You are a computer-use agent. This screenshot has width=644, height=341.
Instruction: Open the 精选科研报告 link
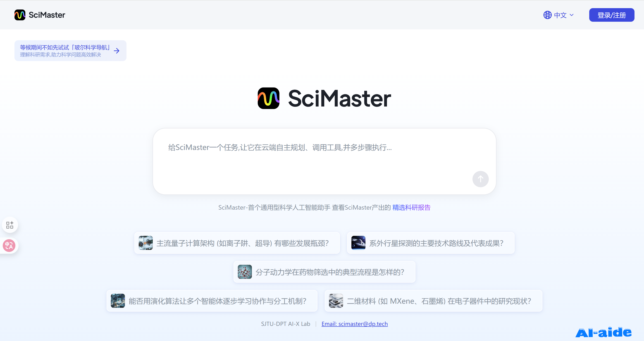coord(411,207)
